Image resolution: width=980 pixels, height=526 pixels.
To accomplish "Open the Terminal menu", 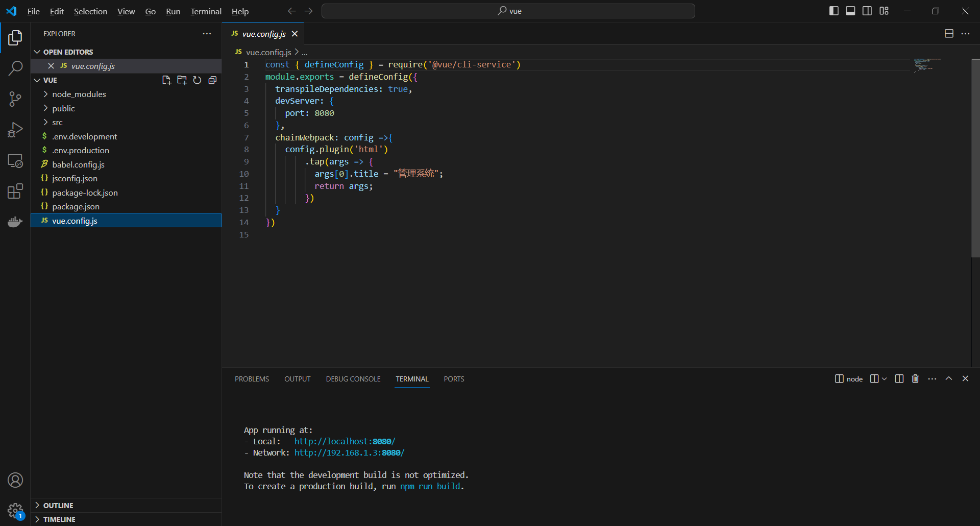I will [206, 11].
